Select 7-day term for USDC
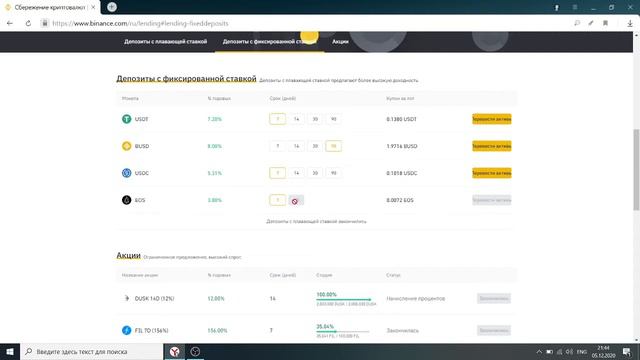The width and height of the screenshot is (640, 360). click(278, 173)
